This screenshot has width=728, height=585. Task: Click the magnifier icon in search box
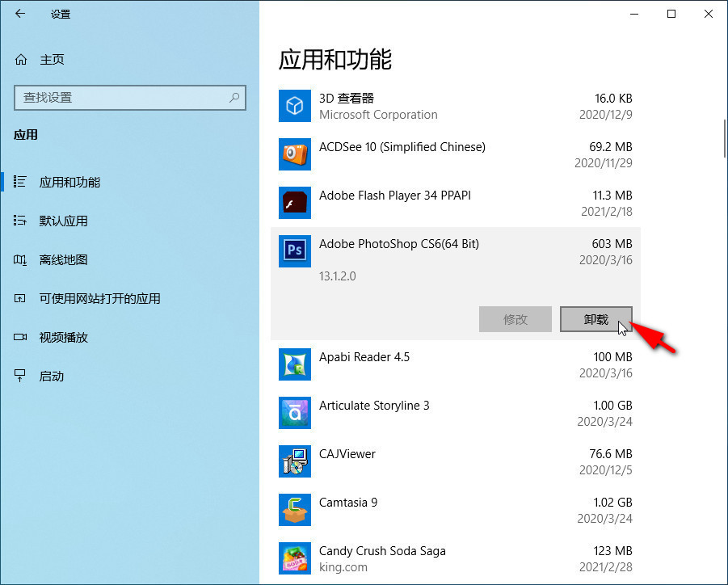coord(234,98)
